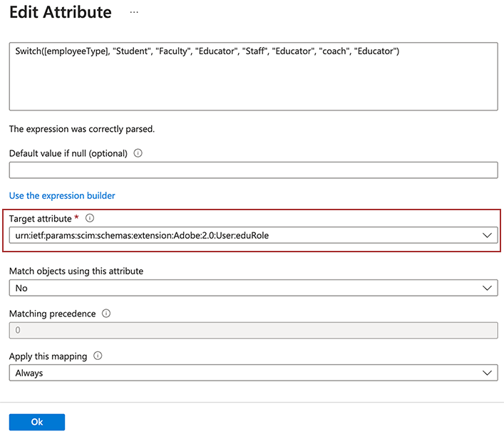Click the chevron arrow on the No field
504x439 pixels.
pyautogui.click(x=488, y=288)
